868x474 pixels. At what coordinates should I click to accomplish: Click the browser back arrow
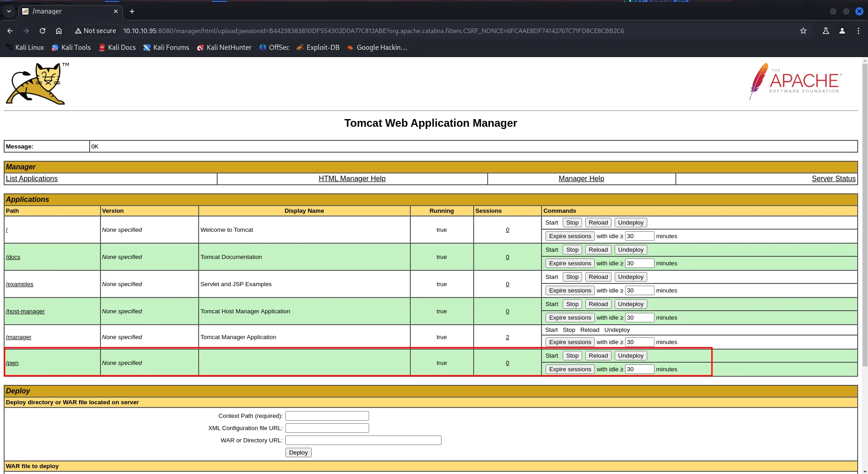[x=10, y=31]
